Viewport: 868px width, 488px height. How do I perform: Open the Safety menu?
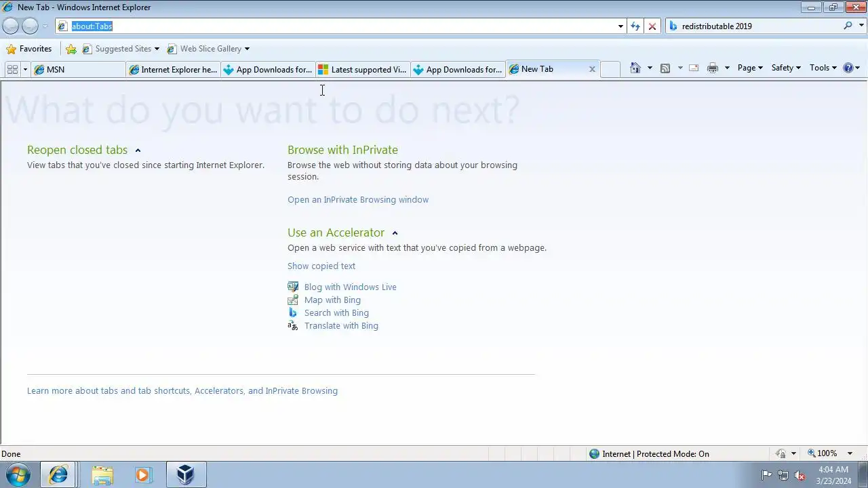pos(786,68)
